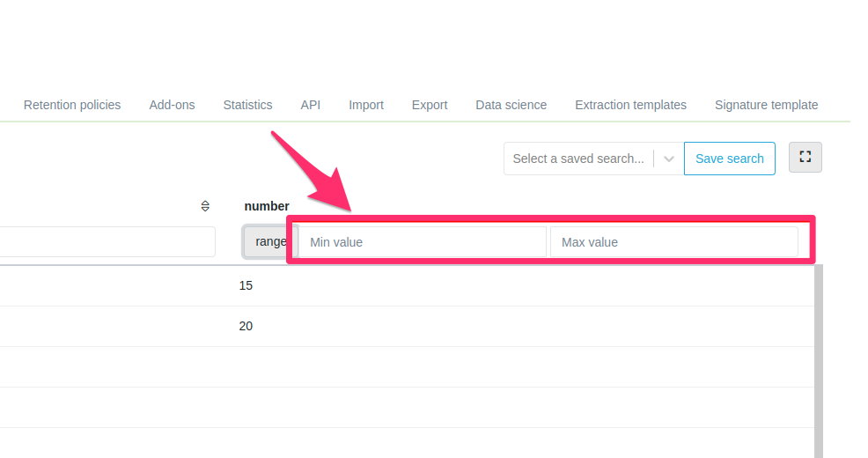Click the vertical scrollbar of the table
Screen dimensions: 868x458
(x=819, y=361)
